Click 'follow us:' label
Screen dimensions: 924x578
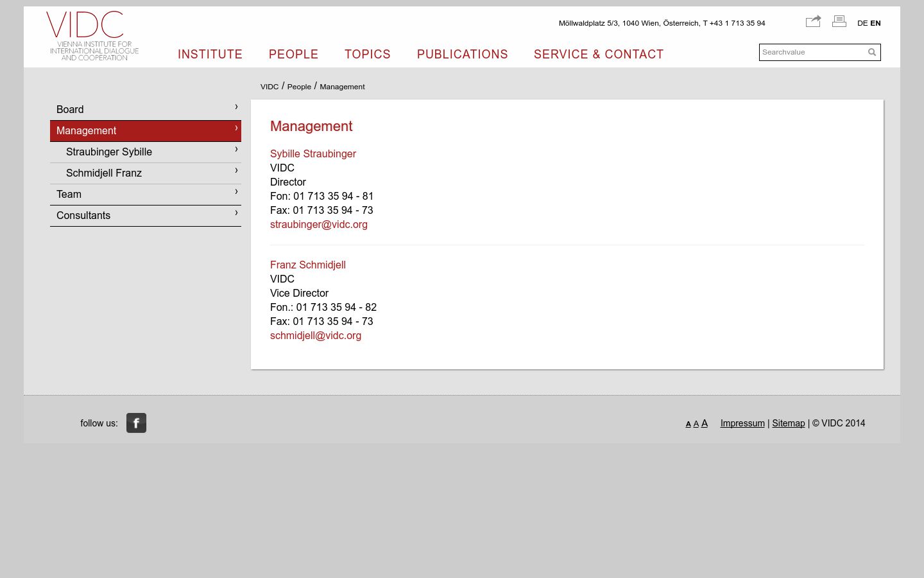(99, 423)
